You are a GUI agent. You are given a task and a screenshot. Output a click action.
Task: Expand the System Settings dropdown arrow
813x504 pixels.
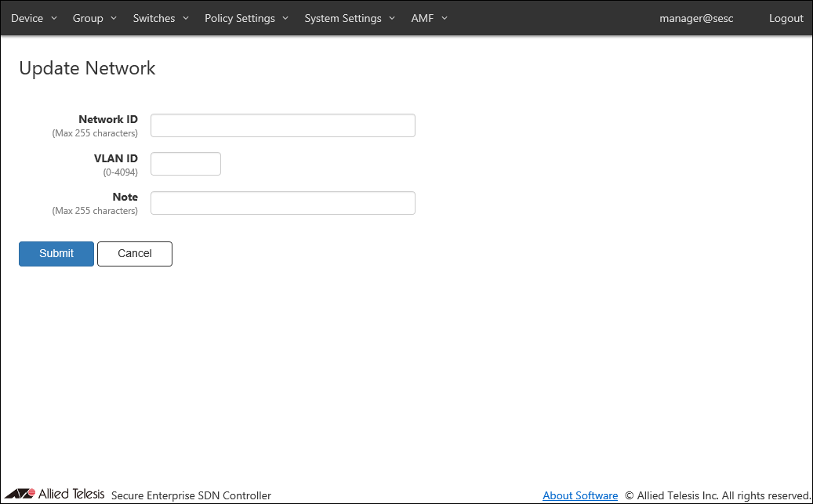coord(392,18)
